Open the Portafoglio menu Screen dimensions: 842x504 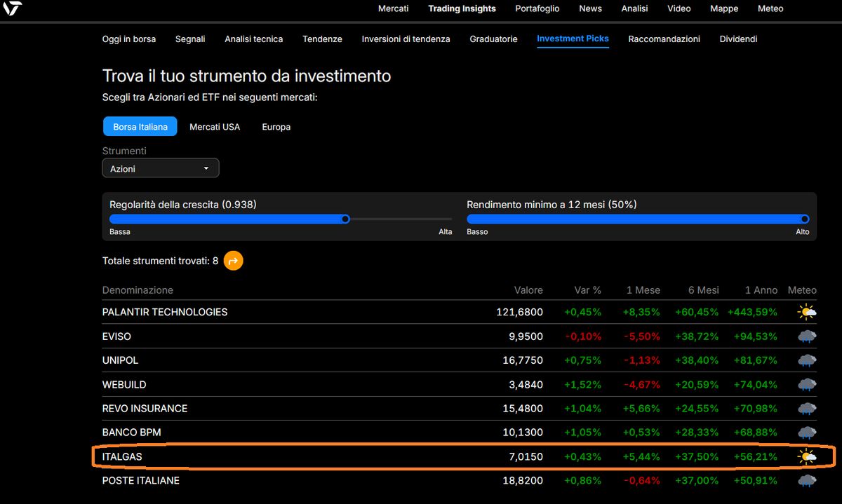537,8
